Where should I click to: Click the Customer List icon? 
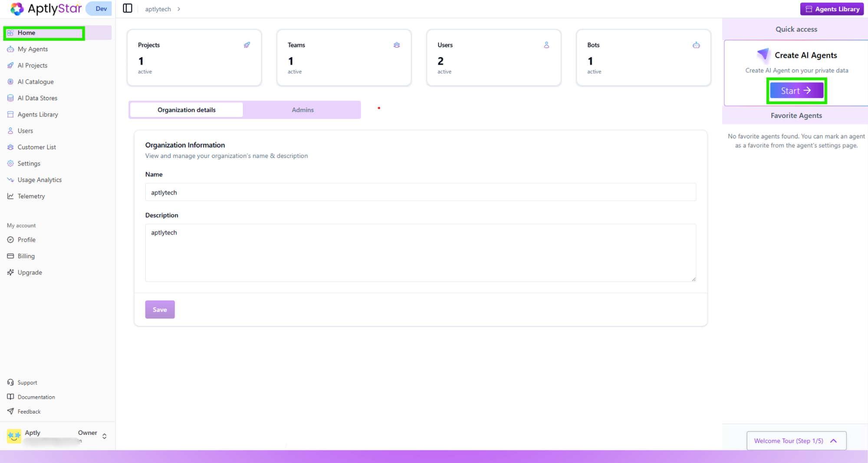pyautogui.click(x=10, y=147)
